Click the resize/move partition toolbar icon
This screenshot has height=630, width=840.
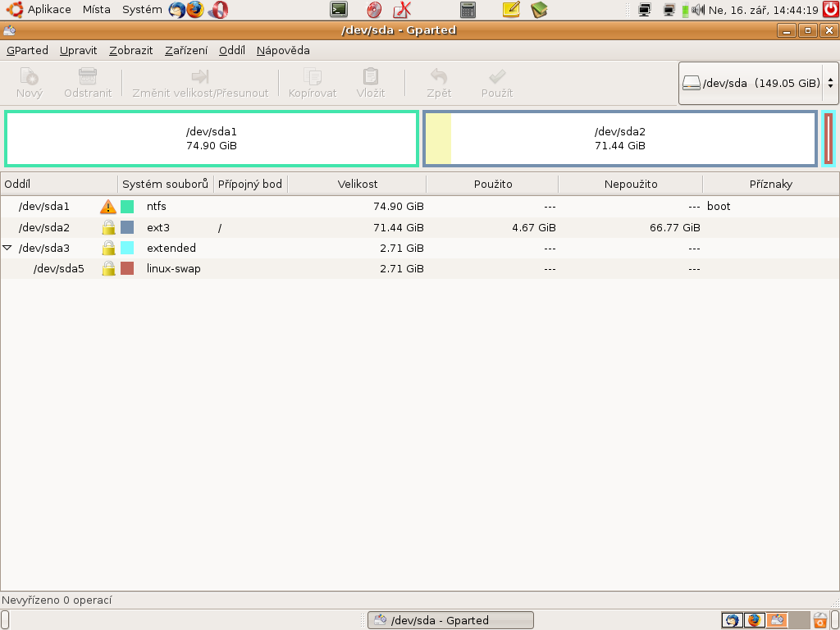pos(200,77)
